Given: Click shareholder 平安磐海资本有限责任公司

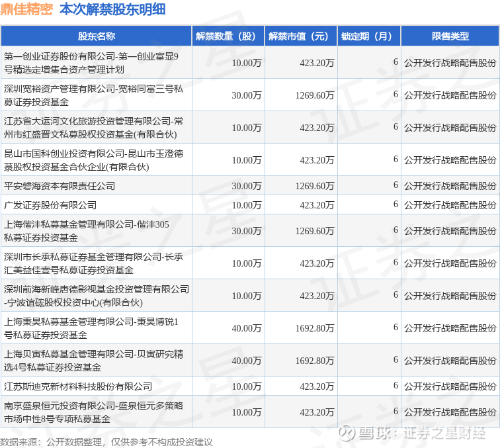Looking at the screenshot, I should click(x=60, y=186).
